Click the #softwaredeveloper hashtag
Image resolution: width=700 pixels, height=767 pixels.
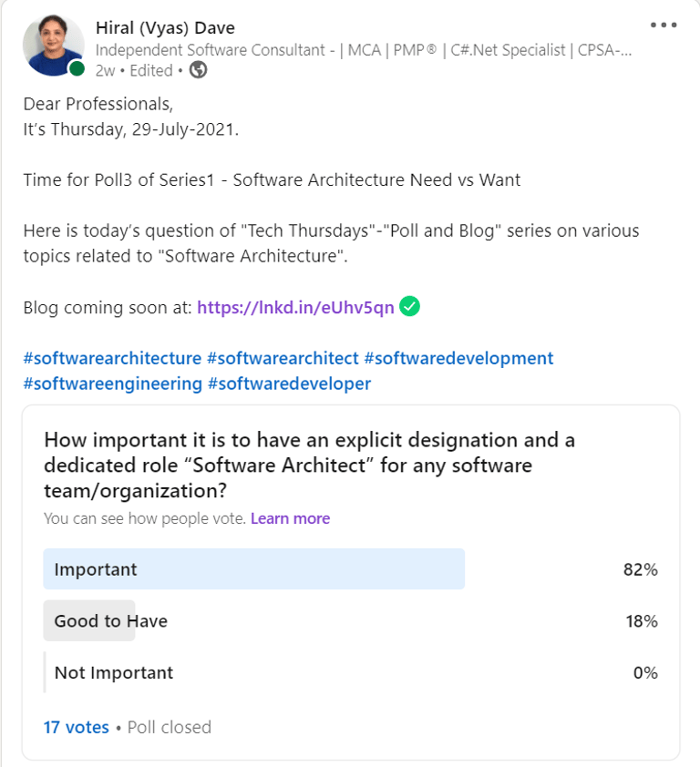289,384
